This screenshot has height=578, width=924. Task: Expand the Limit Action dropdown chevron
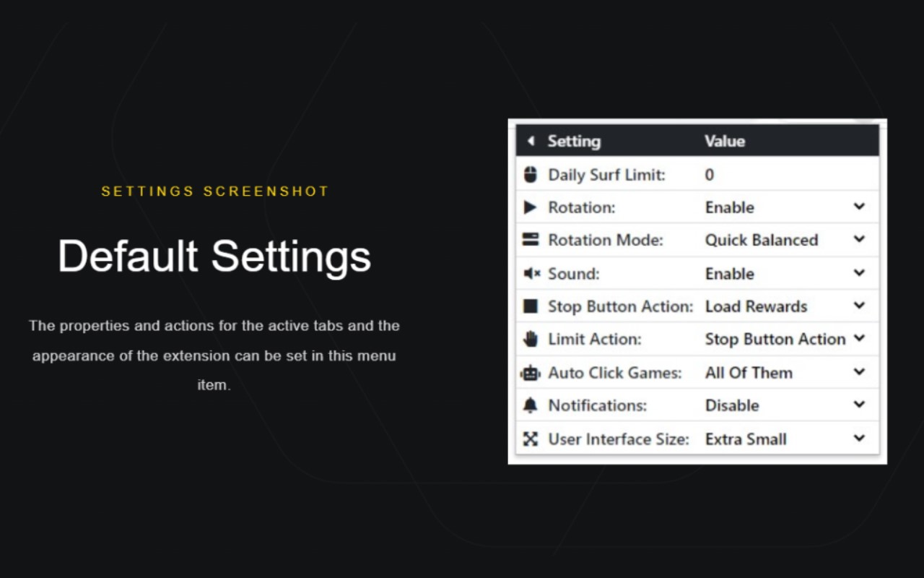click(859, 338)
